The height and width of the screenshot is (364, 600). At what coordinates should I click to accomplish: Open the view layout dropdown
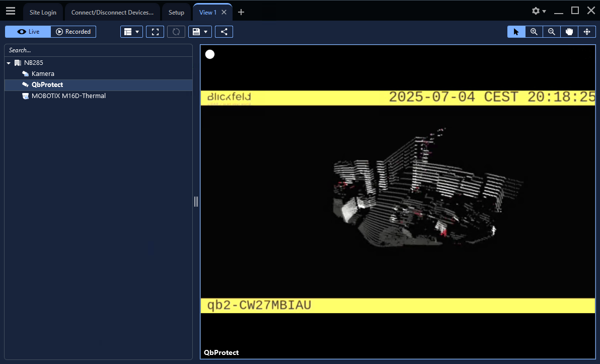click(131, 32)
